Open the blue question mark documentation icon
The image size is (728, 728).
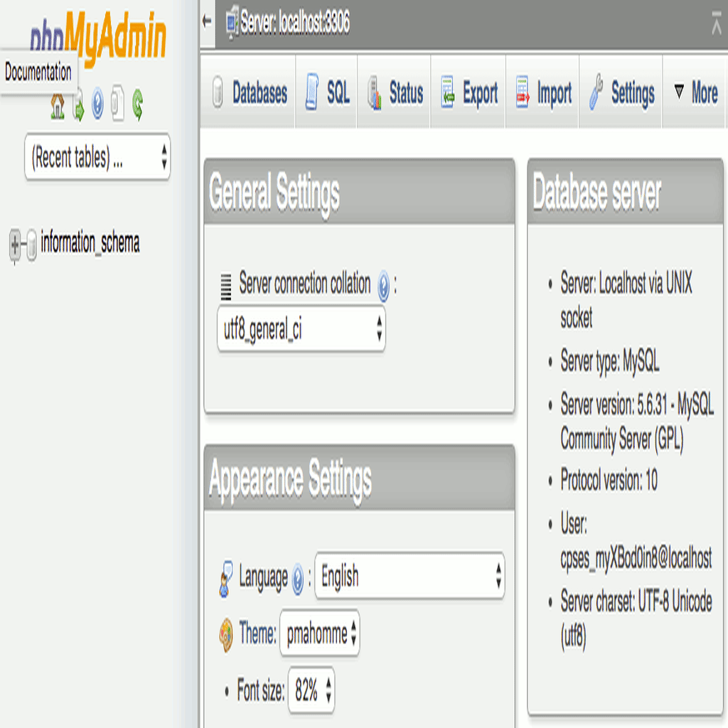click(x=97, y=104)
